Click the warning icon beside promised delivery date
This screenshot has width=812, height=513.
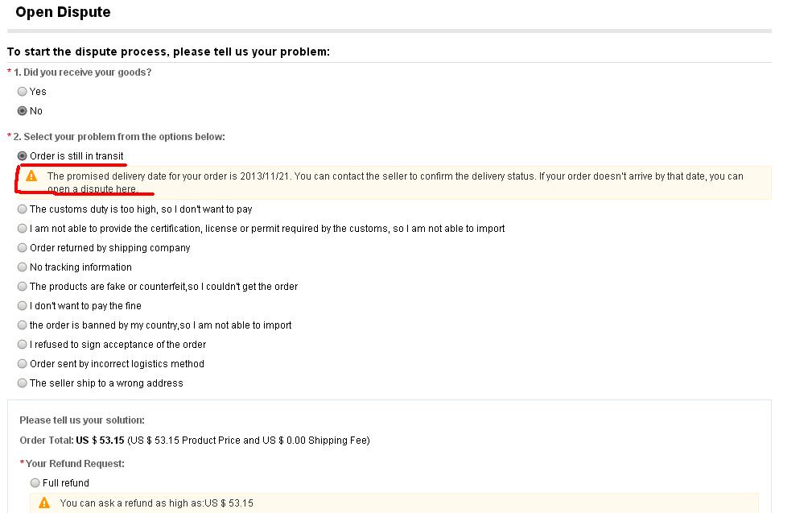31,176
